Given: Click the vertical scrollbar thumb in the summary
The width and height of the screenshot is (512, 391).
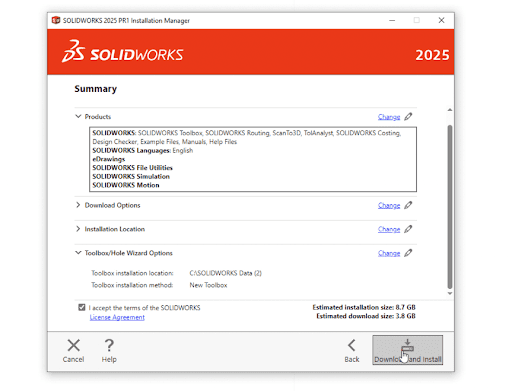Looking at the screenshot, I should [x=450, y=207].
